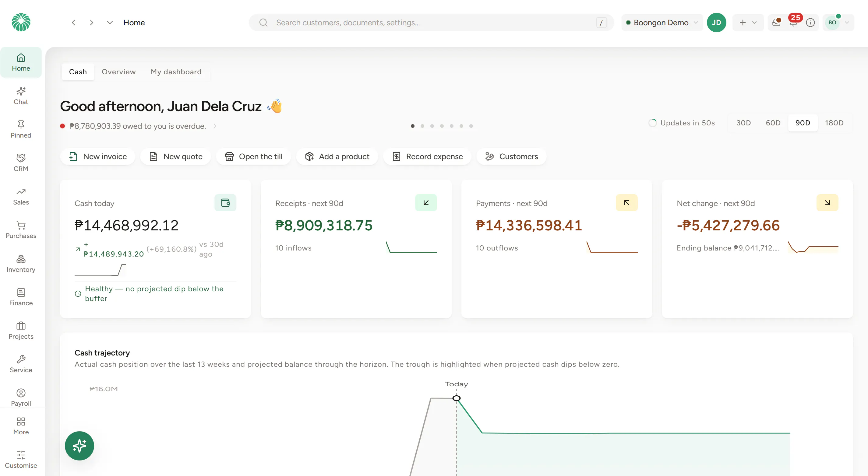Focus the search customers, documents field
868x476 pixels.
coord(431,23)
